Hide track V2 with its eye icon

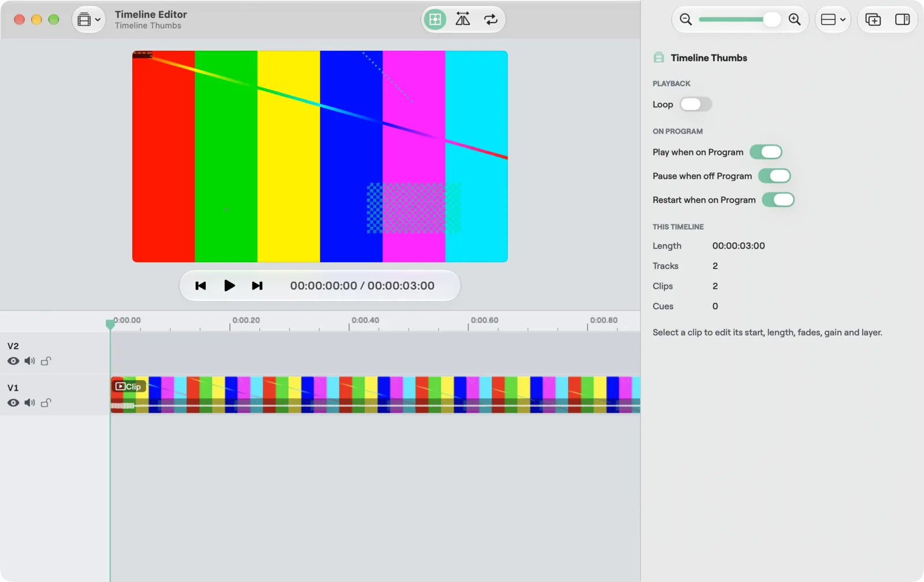pyautogui.click(x=13, y=361)
